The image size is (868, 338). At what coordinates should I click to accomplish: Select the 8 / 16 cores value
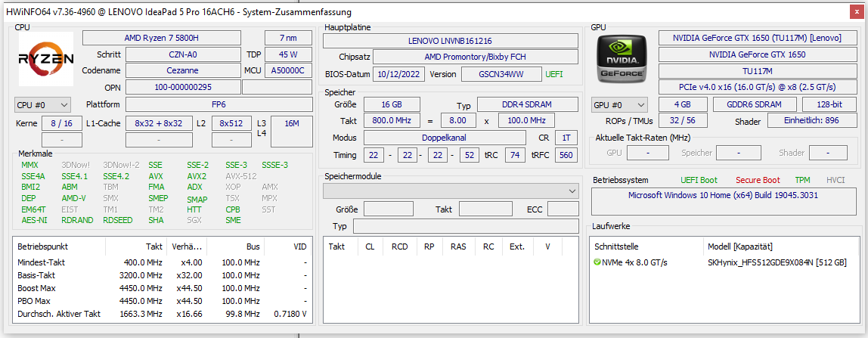tap(62, 123)
